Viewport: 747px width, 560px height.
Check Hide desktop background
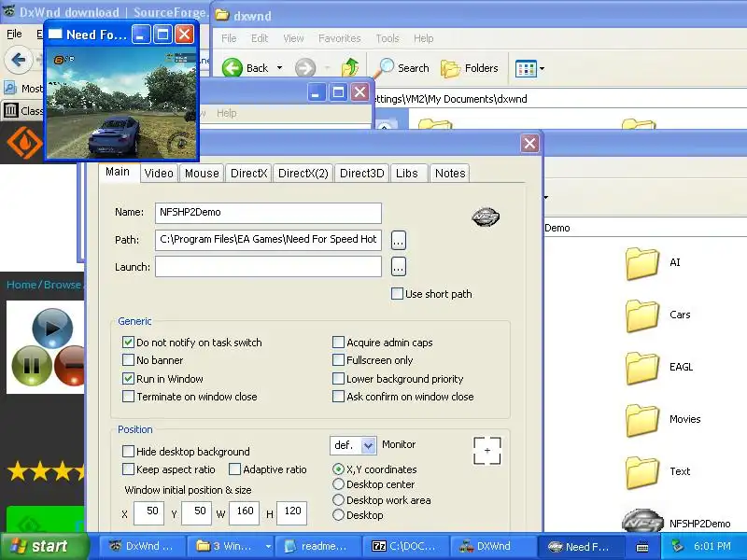pos(128,451)
